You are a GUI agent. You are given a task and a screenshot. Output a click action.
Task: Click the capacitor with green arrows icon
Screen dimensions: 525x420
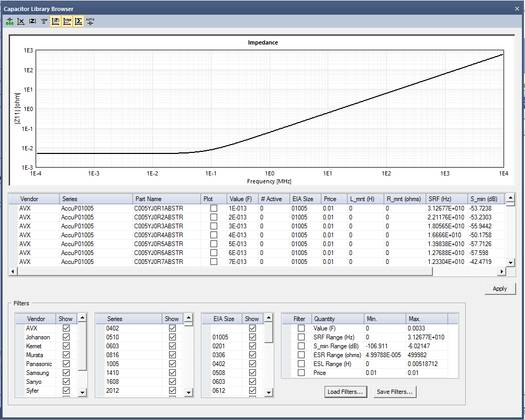tap(9, 21)
